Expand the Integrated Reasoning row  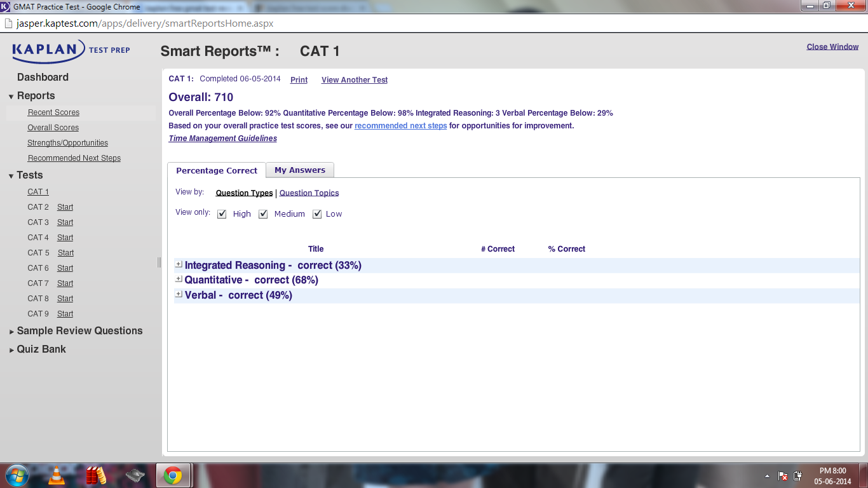coord(179,264)
